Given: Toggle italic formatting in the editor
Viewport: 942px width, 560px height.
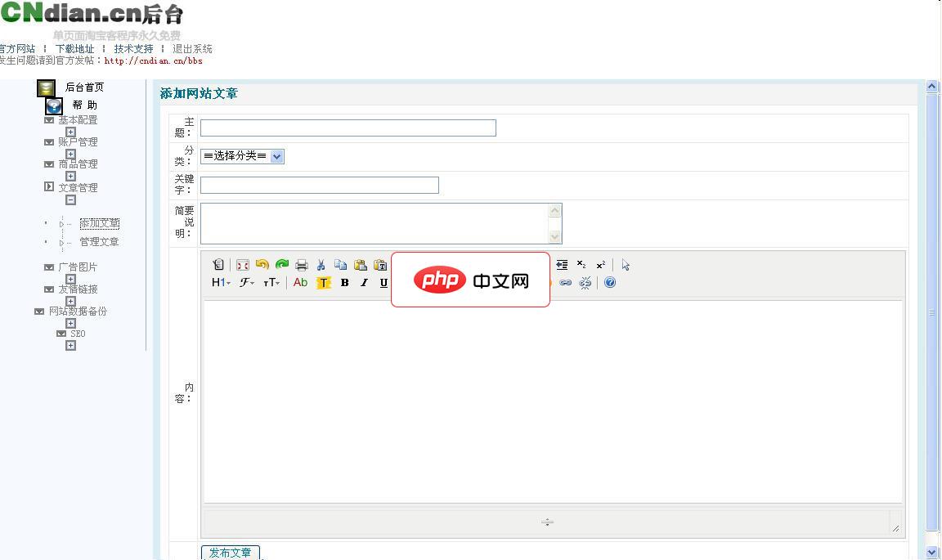Looking at the screenshot, I should [364, 283].
